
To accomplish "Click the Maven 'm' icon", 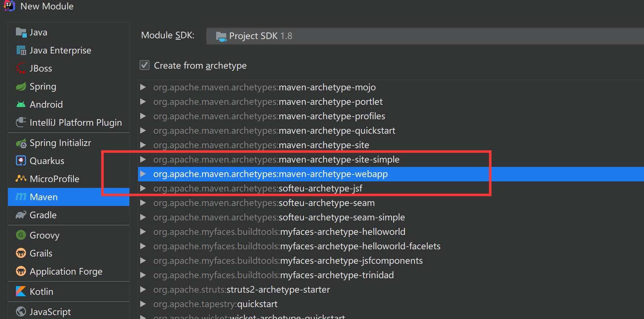I will [x=21, y=197].
